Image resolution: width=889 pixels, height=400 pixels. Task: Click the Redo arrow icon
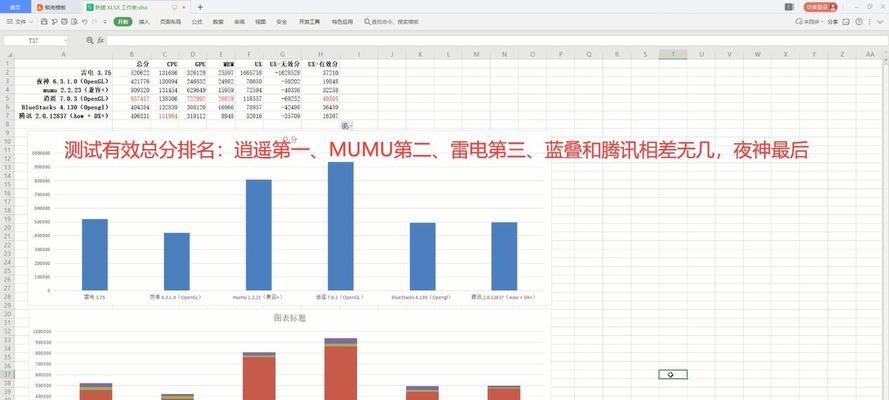94,22
